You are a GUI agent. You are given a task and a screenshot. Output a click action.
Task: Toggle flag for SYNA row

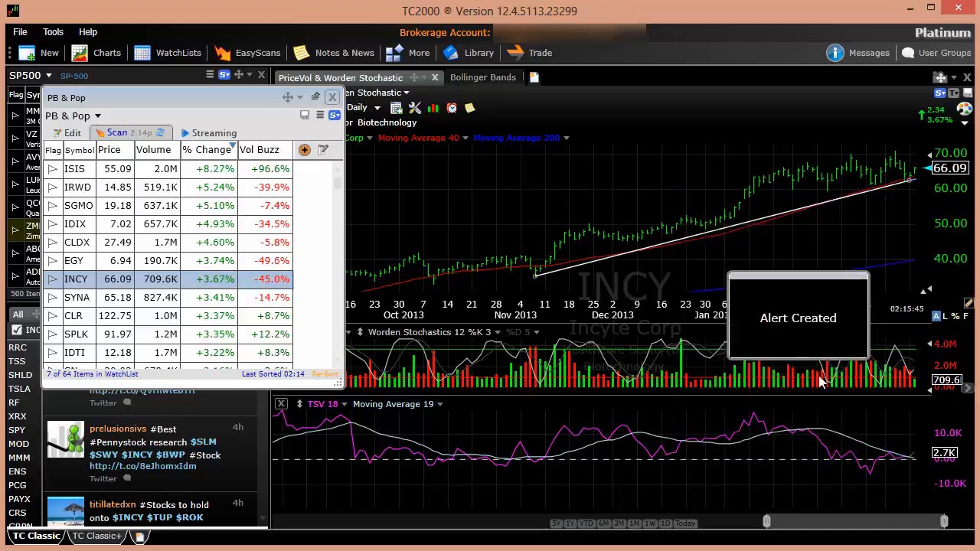(x=53, y=298)
